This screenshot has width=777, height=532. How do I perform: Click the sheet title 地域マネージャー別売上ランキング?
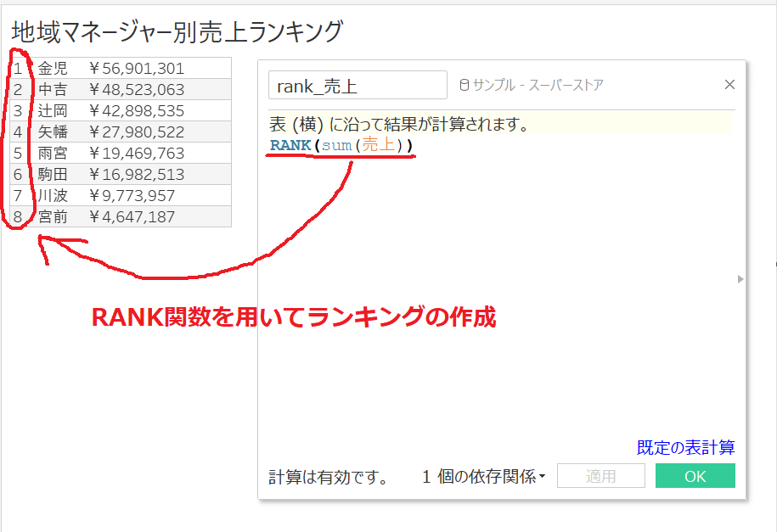pyautogui.click(x=177, y=31)
